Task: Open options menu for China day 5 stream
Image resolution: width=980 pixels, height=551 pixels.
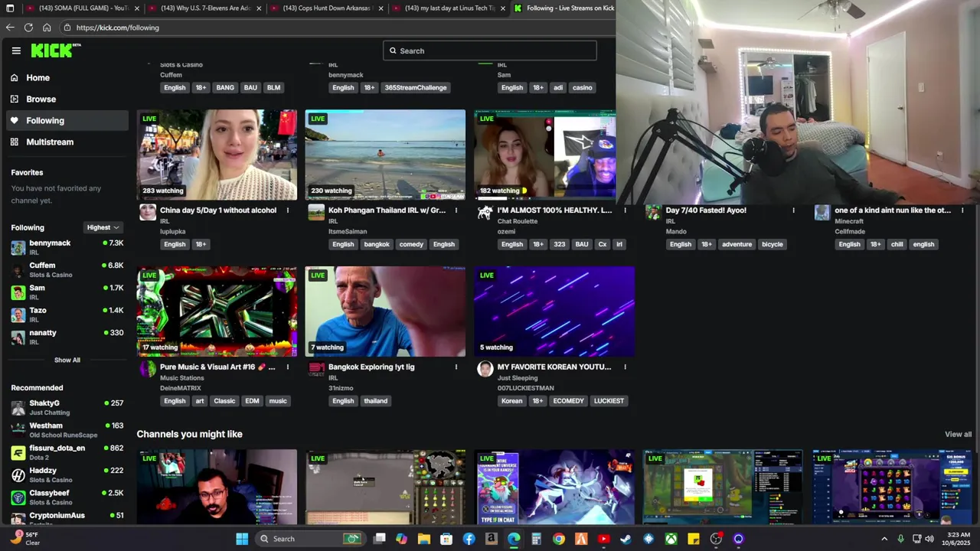Action: click(x=288, y=210)
